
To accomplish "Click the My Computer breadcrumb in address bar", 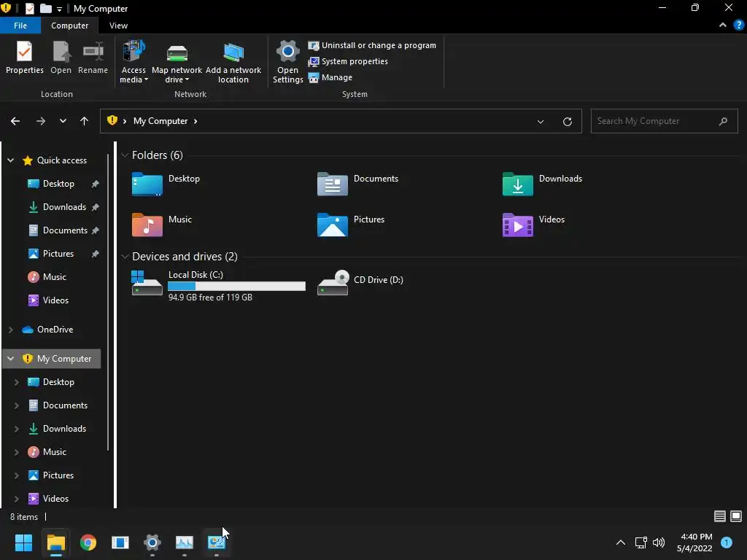I will pyautogui.click(x=160, y=121).
